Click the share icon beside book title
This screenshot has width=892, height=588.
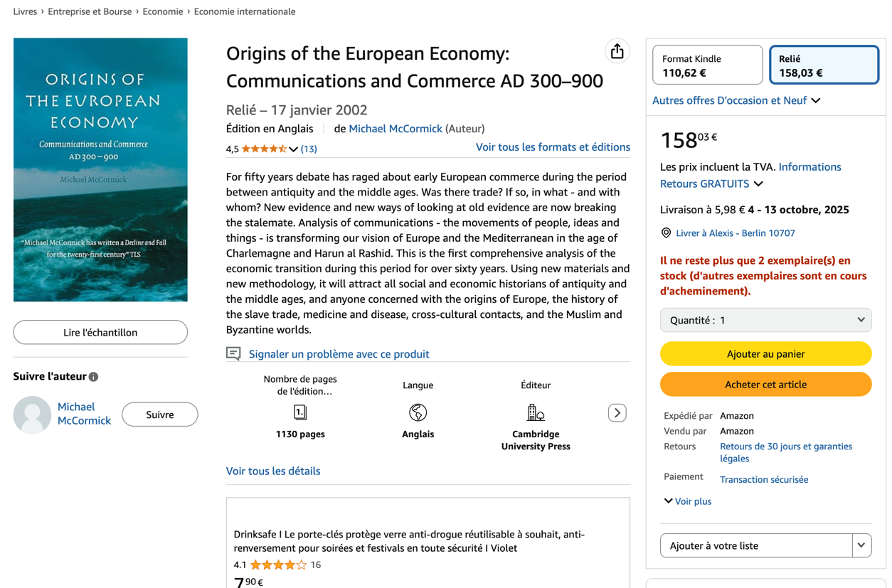coord(617,51)
